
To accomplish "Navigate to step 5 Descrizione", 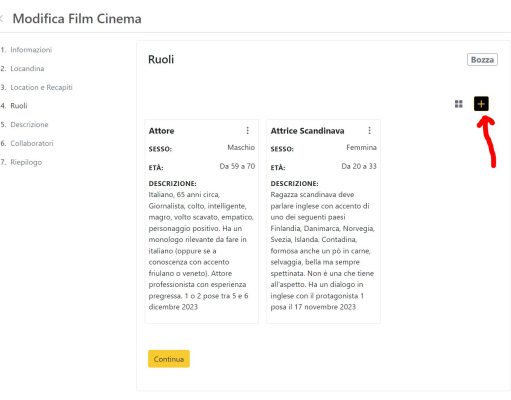I will tap(25, 124).
